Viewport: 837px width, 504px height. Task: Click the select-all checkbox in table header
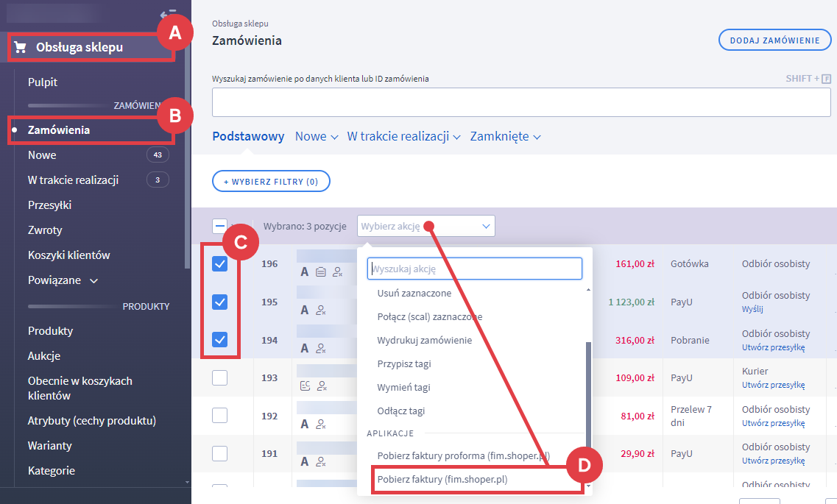(219, 226)
